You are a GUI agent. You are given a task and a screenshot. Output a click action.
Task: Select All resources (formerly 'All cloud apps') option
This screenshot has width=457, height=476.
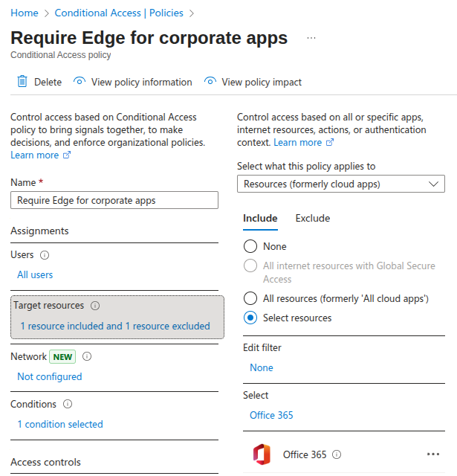[250, 298]
